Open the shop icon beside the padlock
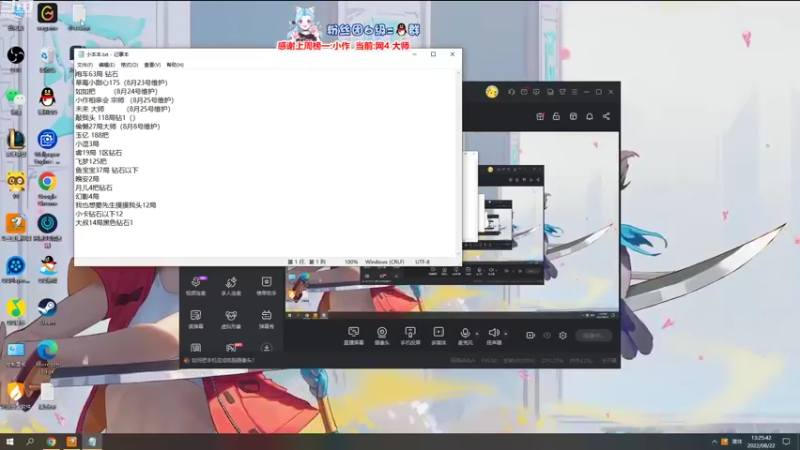This screenshot has width=800, height=450. pyautogui.click(x=573, y=116)
